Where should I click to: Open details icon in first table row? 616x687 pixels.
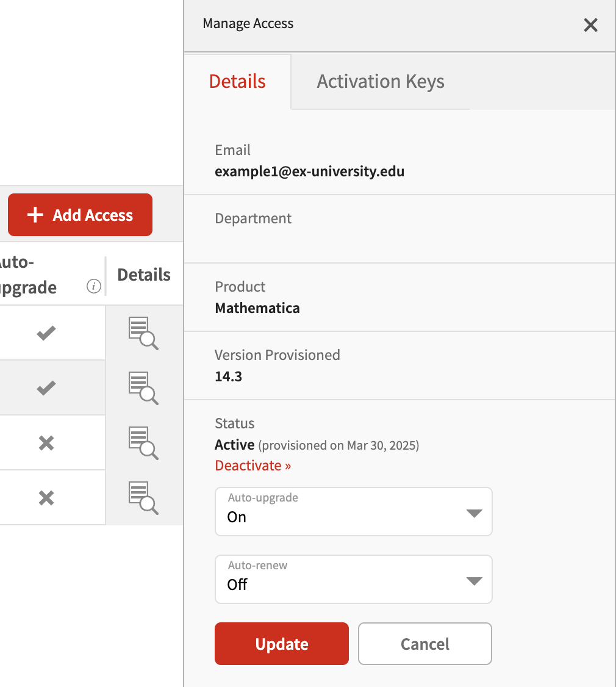(x=143, y=333)
